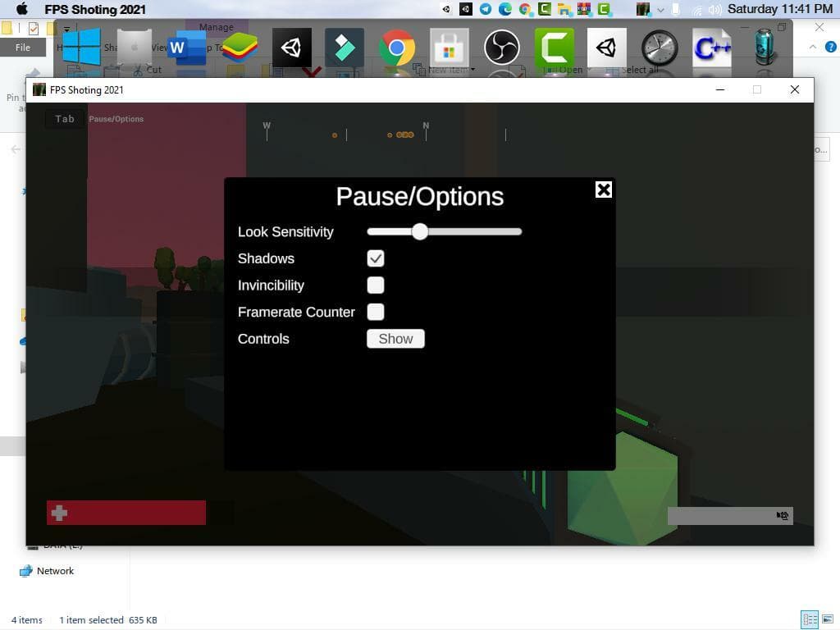Switch Explorer to large icons view
The image size is (840, 630).
point(828,620)
